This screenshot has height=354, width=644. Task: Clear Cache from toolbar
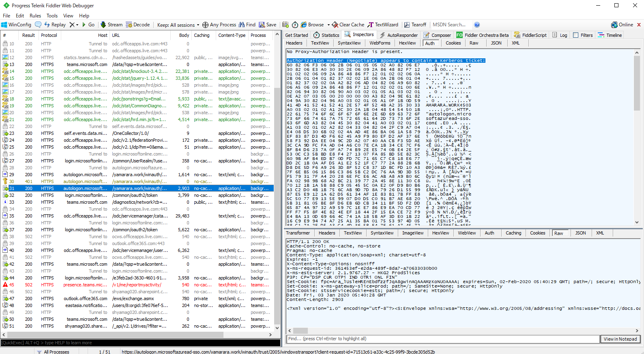[x=348, y=25]
